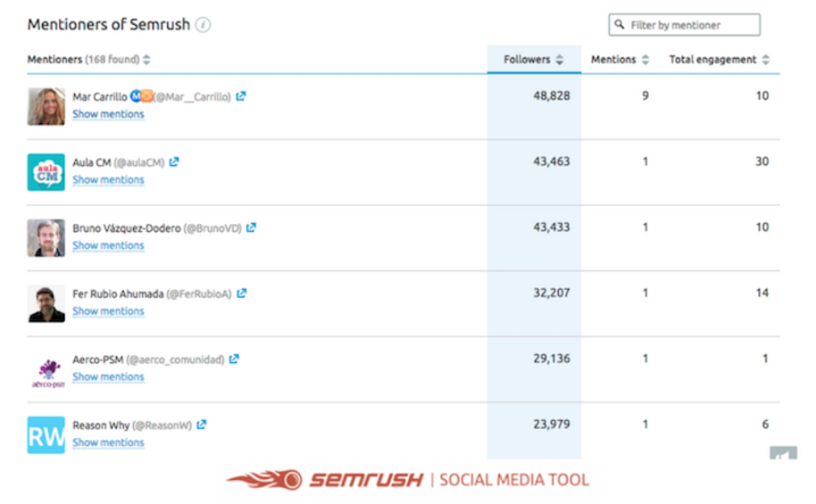
Task: Show mentions for Aula CM
Action: [108, 179]
